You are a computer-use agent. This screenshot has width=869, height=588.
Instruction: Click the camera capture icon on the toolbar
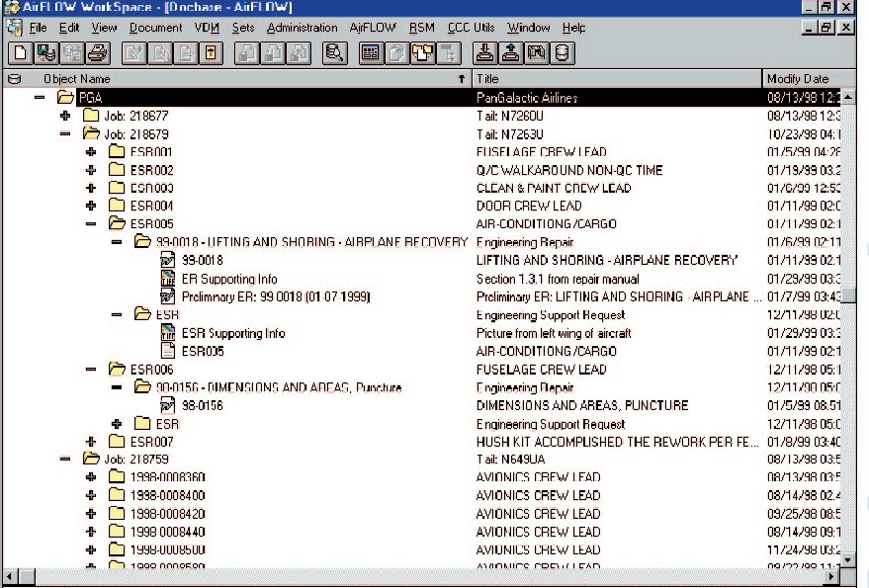coord(536,53)
